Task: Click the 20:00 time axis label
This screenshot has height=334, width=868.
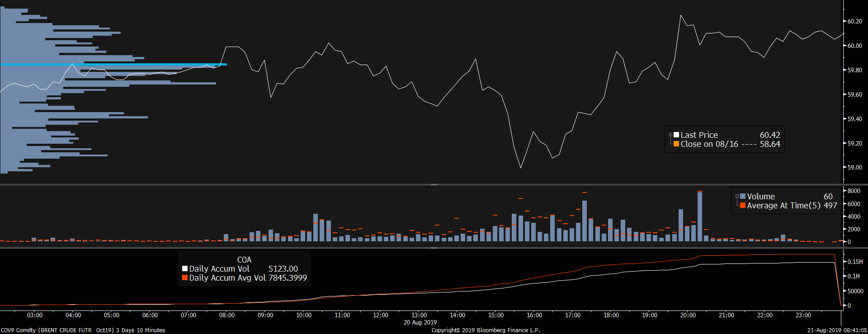Action: click(688, 315)
